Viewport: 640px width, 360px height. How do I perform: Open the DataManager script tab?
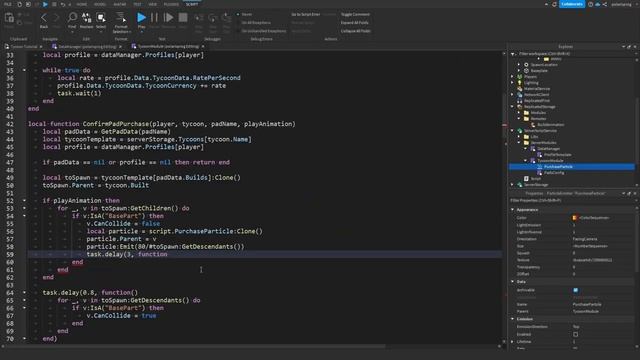tap(87, 47)
